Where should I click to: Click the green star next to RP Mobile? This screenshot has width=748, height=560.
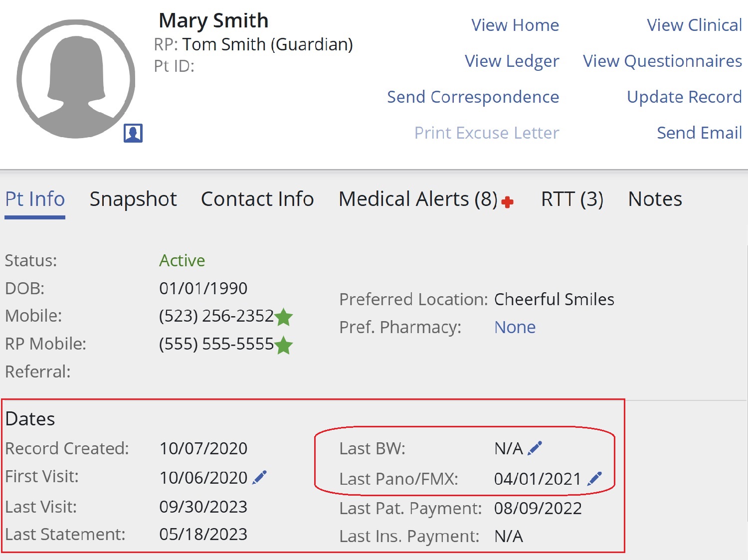(x=284, y=345)
